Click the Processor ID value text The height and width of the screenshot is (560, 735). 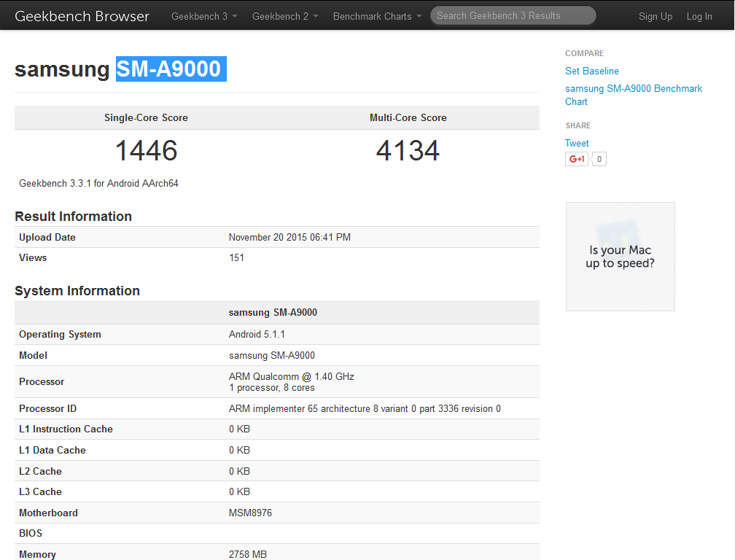[x=365, y=408]
